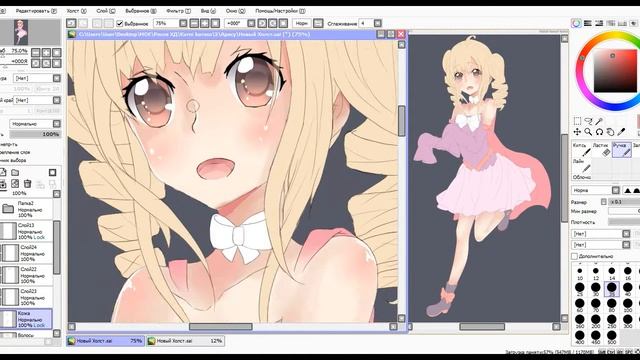Select the magnifier zoom tool
Image resolution: width=640 pixels, height=360 pixels.
588,132
